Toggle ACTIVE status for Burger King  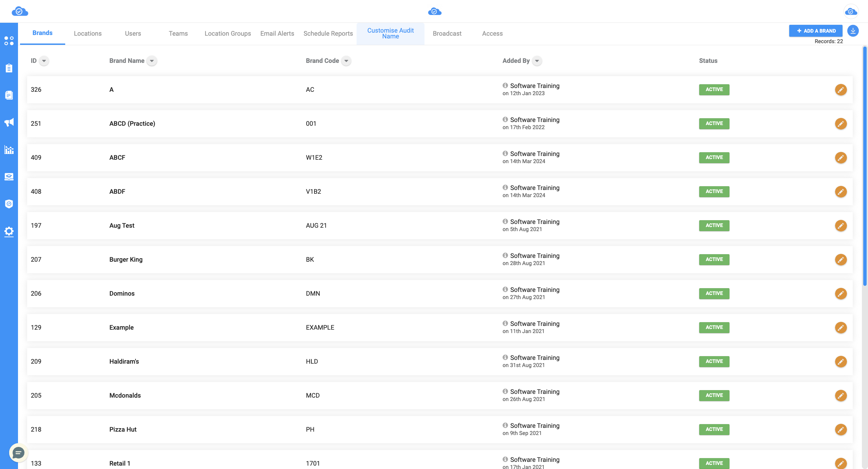pyautogui.click(x=714, y=259)
